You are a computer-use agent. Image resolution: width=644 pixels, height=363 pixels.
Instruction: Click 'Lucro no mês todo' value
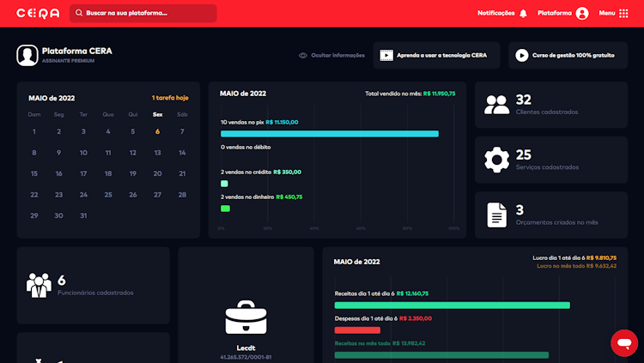[601, 266]
